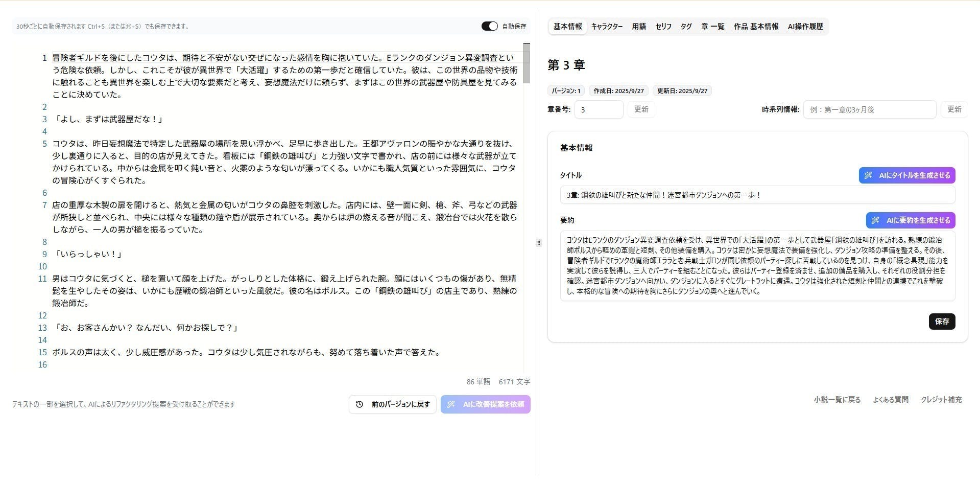980x481 pixels.
Task: Click the magic wand icon on AIにタイトルを生成させる
Action: 869,175
